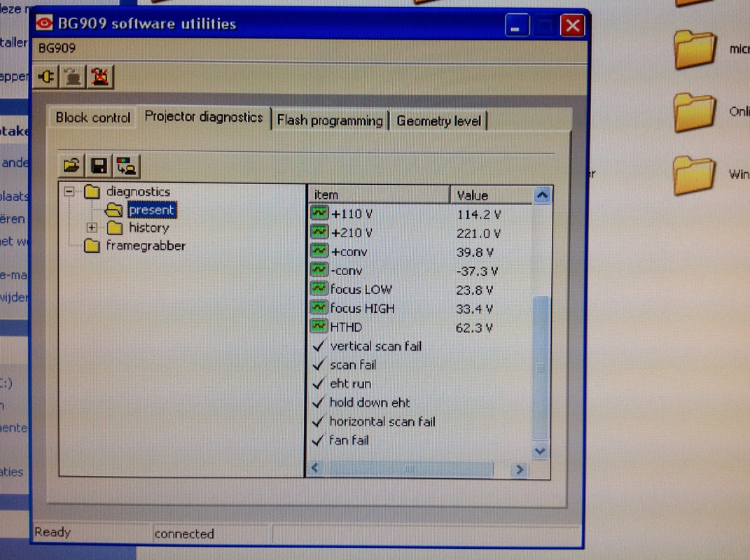Click the focus HIGH item label
This screenshot has width=750, height=560.
coord(363,309)
